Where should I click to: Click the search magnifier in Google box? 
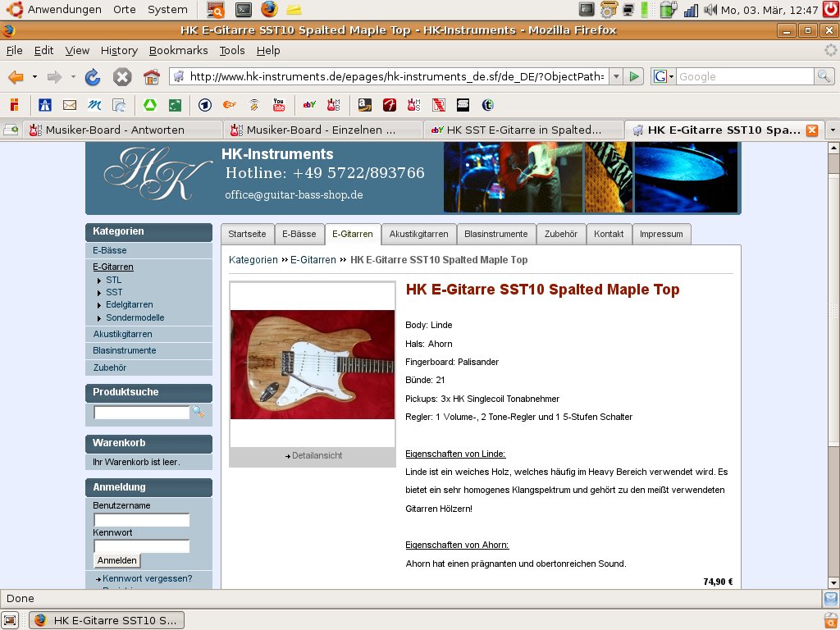[824, 76]
